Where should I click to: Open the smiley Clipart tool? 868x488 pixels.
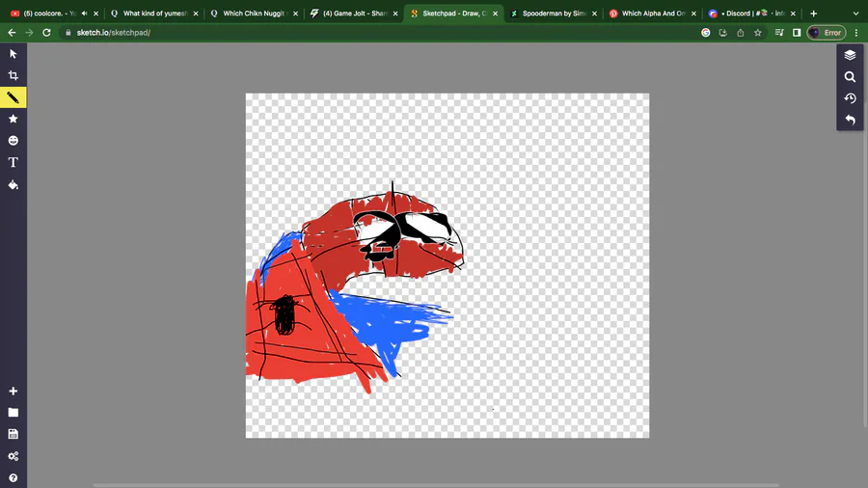pos(14,141)
